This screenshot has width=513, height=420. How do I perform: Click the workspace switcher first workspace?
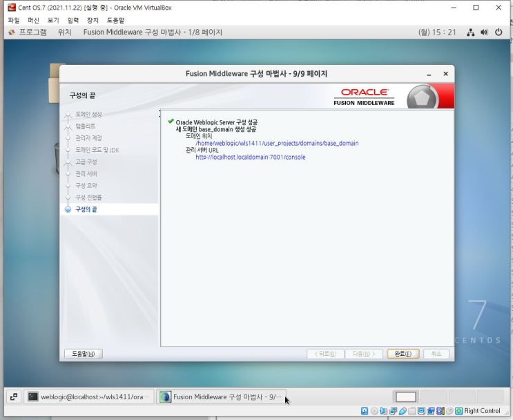(406, 397)
